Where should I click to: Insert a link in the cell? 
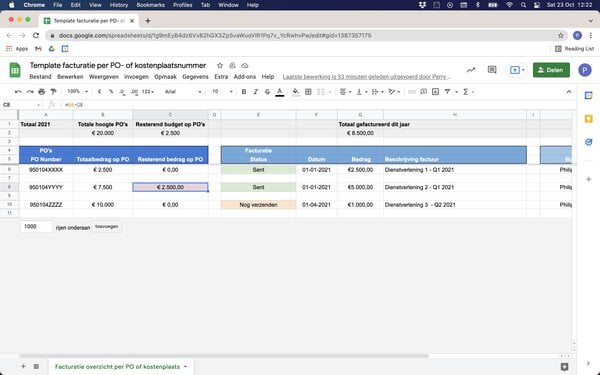(x=412, y=92)
